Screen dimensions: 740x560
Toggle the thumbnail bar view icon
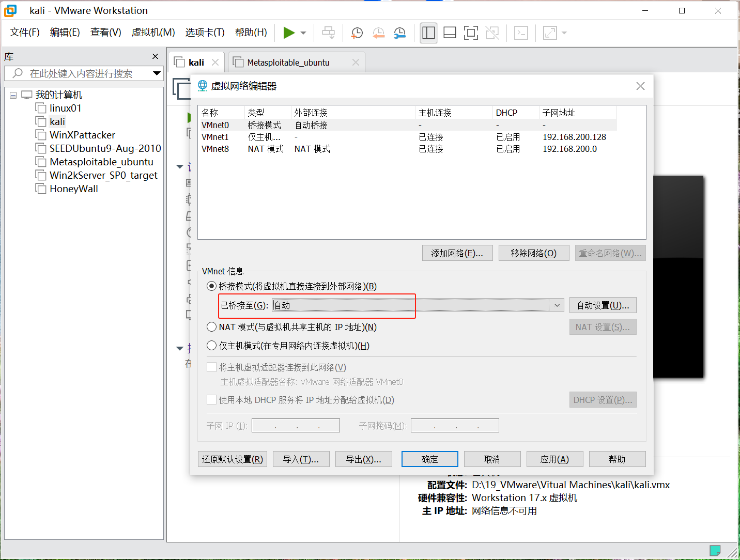pos(450,33)
